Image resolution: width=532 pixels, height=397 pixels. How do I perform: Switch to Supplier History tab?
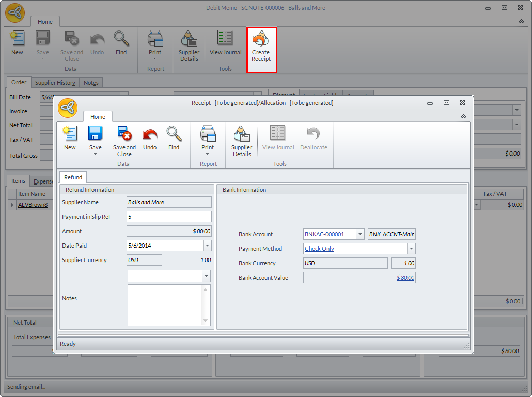55,83
